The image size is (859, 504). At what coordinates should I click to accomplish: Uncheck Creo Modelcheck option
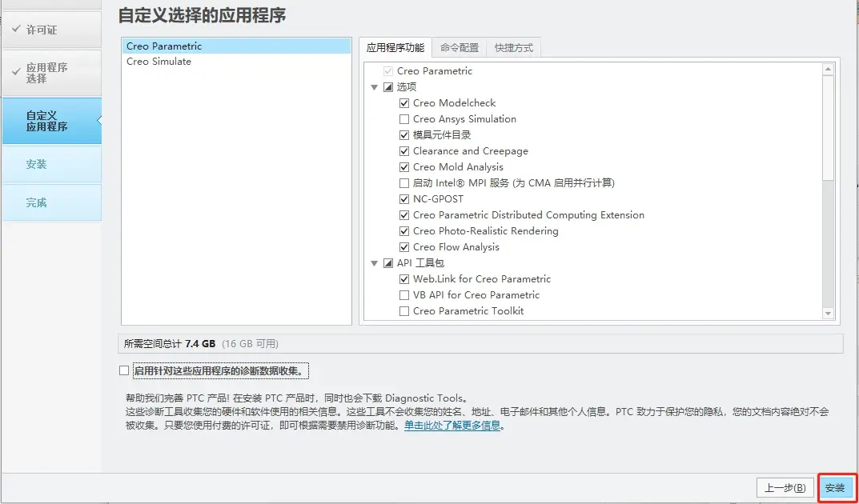pyautogui.click(x=404, y=103)
